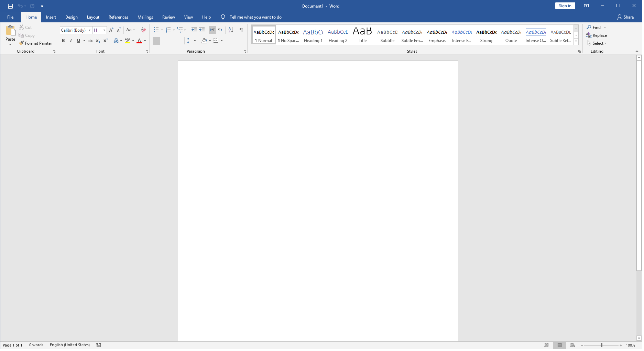Apply bold formatting
Screen dimensions: 644x351
click(x=63, y=41)
